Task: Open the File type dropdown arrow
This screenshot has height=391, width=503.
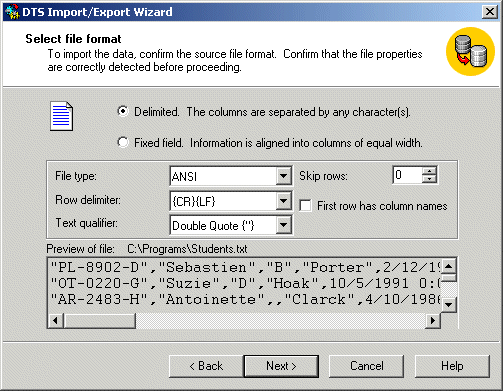Action: pyautogui.click(x=283, y=176)
